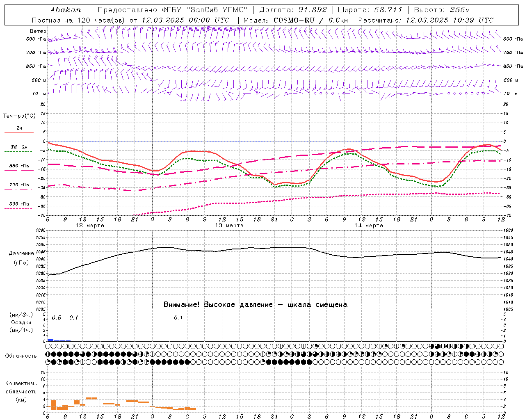Click "700 гПа" on wind panel left axis
525x420 pixels.
(x=36, y=52)
